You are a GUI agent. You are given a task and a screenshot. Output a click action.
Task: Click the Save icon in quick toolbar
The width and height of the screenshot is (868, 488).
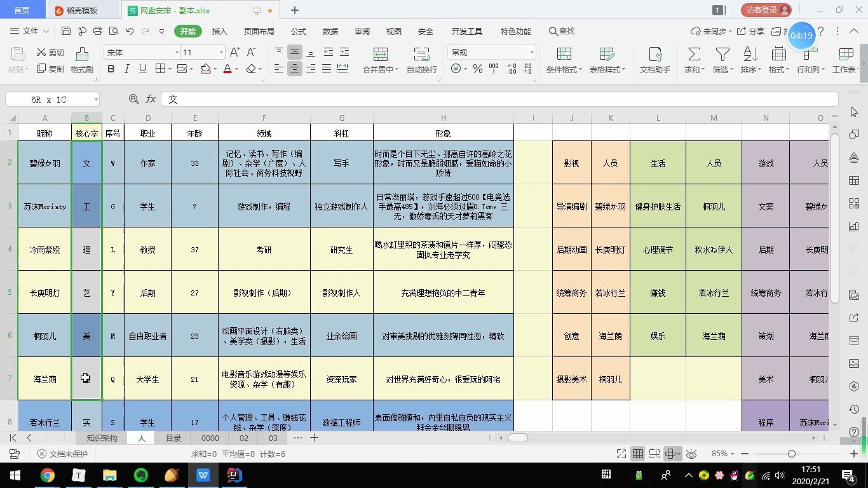pyautogui.click(x=66, y=31)
